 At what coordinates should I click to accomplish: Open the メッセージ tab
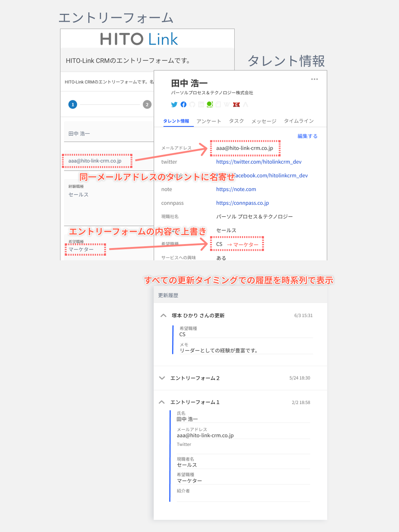click(264, 121)
